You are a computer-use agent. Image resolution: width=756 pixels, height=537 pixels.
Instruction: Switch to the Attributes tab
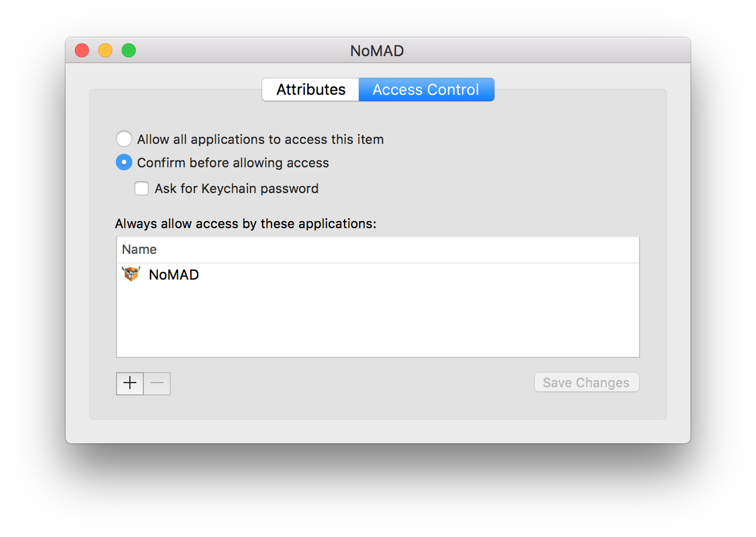(311, 89)
